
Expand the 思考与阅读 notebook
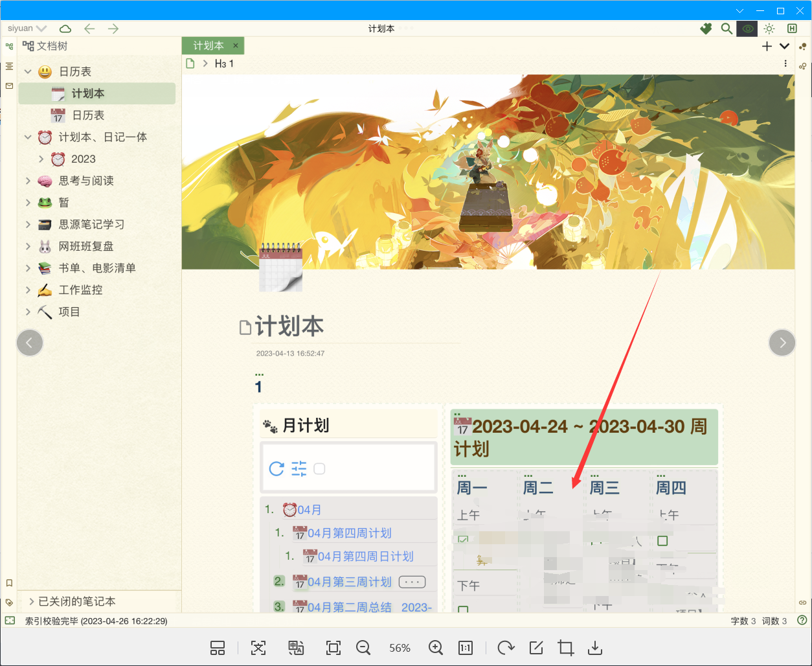pyautogui.click(x=28, y=181)
